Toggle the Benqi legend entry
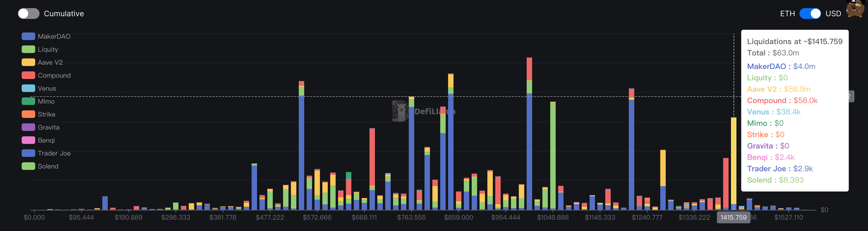Image resolution: width=868 pixels, height=231 pixels. coord(38,140)
